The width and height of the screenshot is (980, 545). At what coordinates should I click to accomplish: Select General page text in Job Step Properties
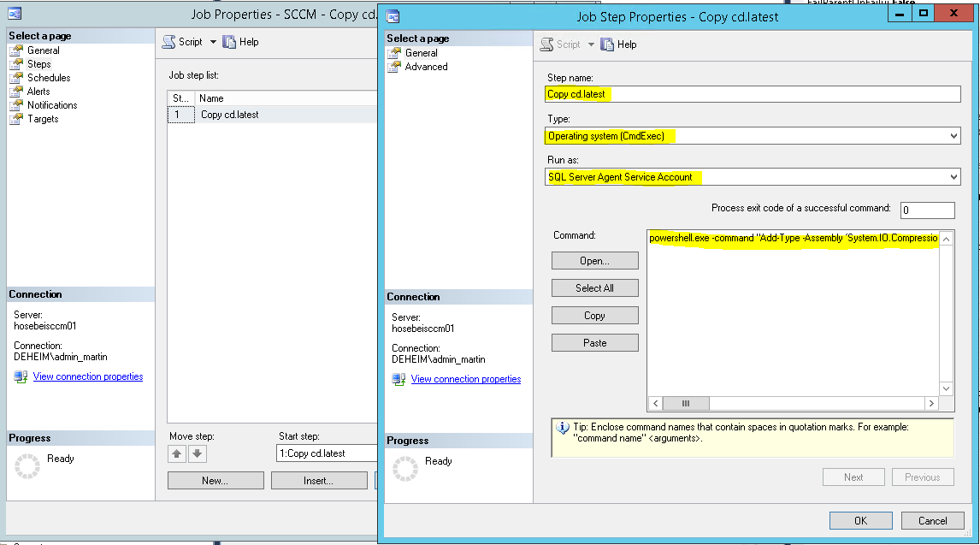coord(422,53)
